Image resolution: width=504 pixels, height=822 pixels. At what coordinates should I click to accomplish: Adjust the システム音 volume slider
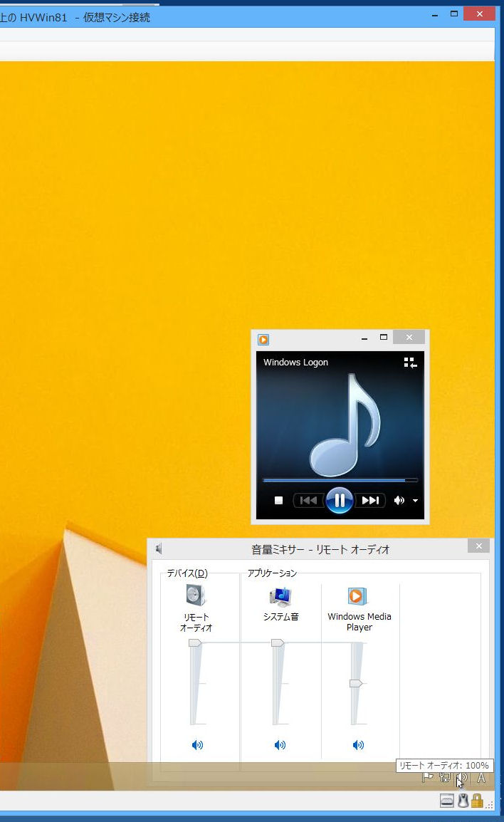point(278,643)
